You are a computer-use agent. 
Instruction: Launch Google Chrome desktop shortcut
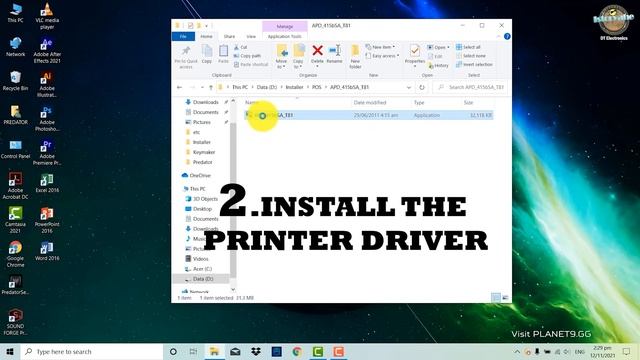click(16, 254)
